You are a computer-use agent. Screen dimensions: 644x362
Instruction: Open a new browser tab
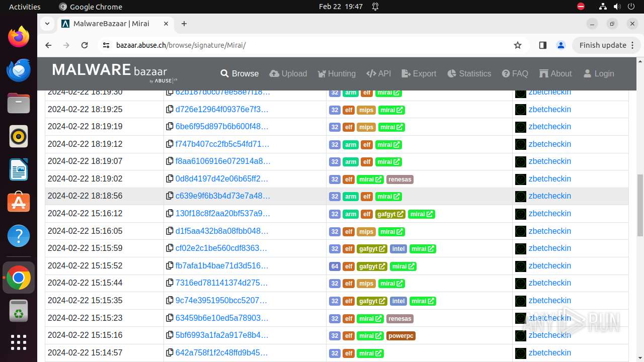tap(184, 24)
